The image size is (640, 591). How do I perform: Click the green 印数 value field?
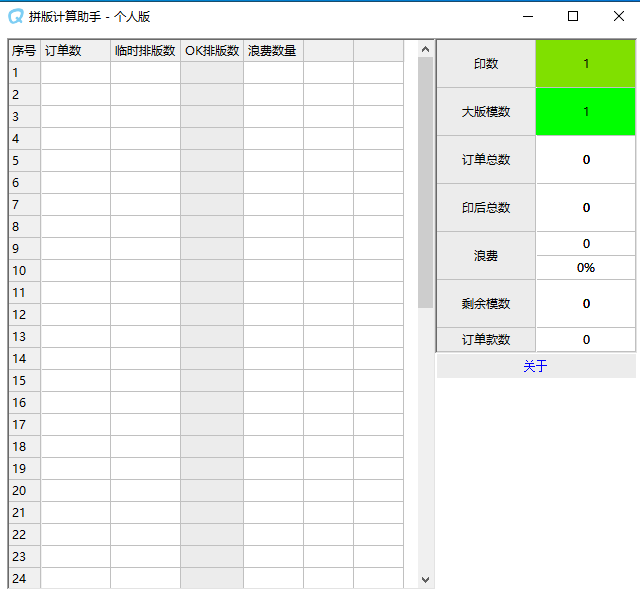tap(585, 64)
